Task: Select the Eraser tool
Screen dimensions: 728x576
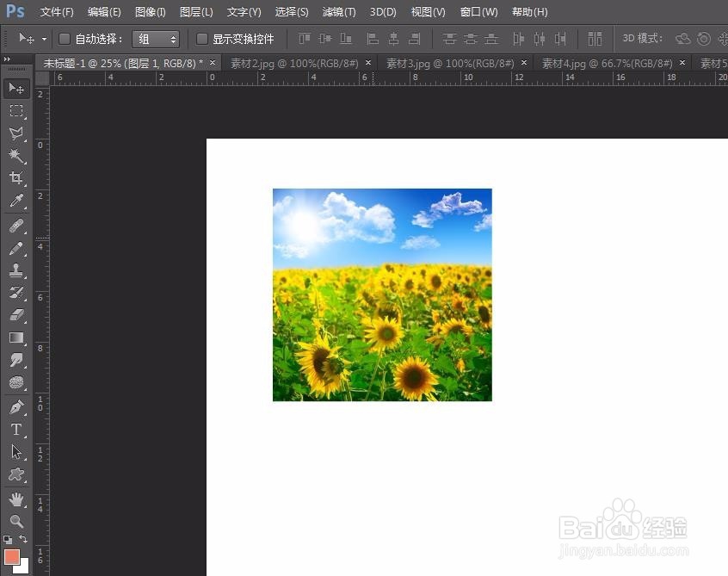Action: click(x=16, y=315)
